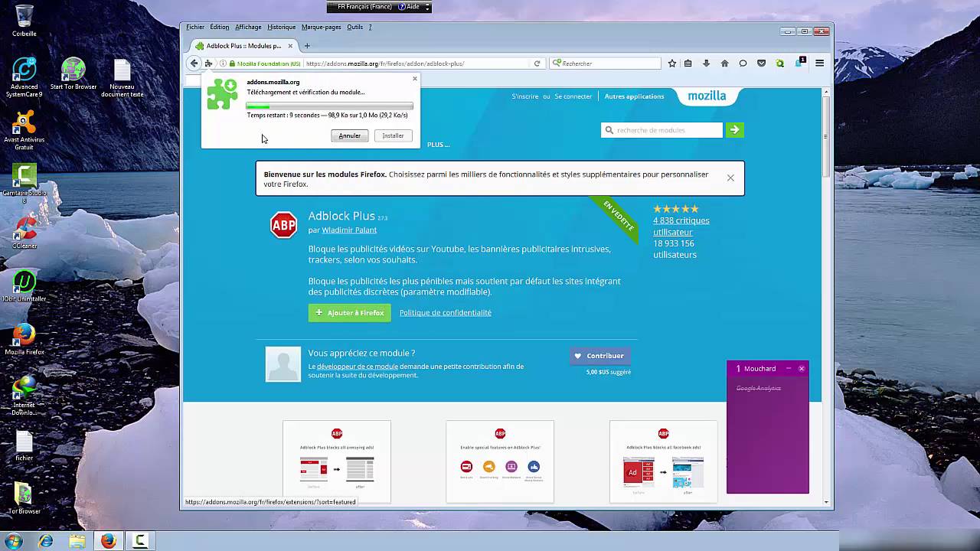Open the Outils menu

pyautogui.click(x=354, y=27)
